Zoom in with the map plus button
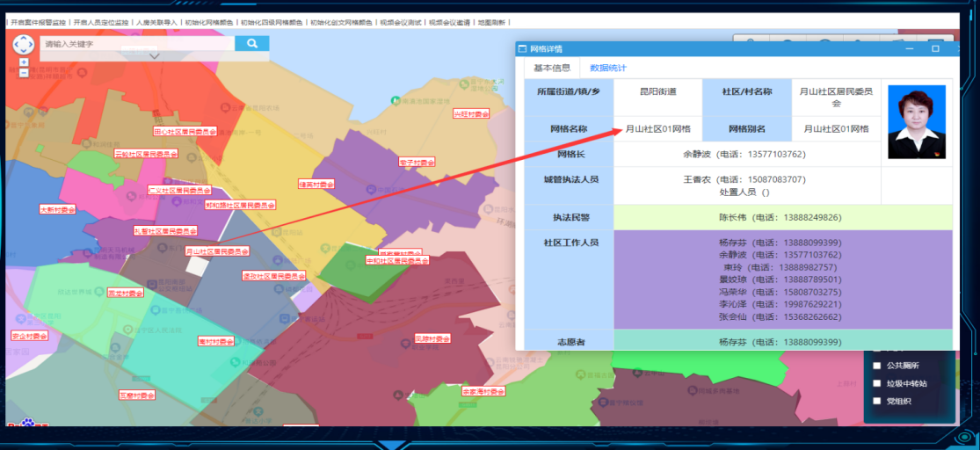 (23, 61)
